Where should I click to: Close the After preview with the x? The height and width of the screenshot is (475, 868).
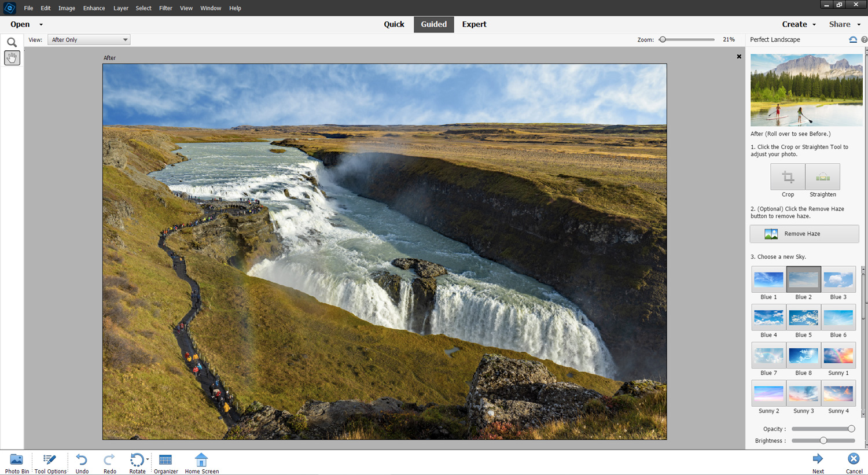pyautogui.click(x=739, y=56)
